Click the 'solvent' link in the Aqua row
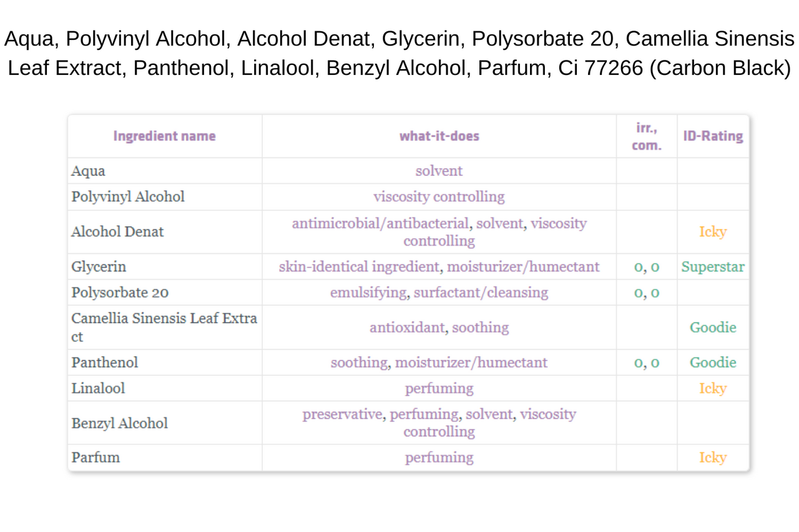The width and height of the screenshot is (799, 532). tap(439, 171)
